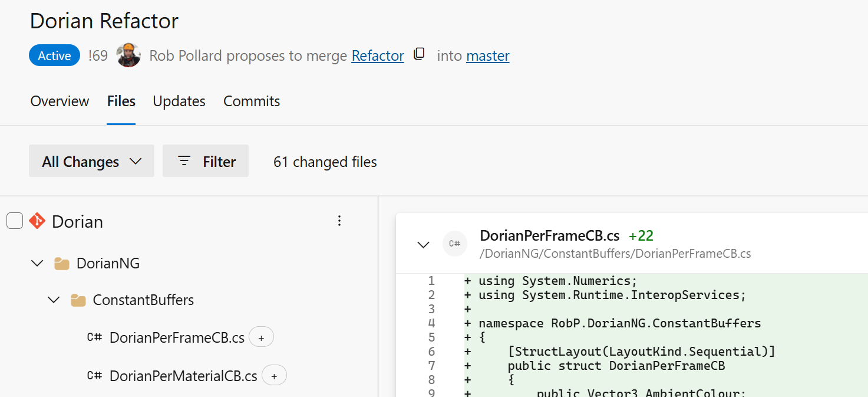The width and height of the screenshot is (868, 397).
Task: Click the ConstantBuffers folder icon
Action: [78, 300]
